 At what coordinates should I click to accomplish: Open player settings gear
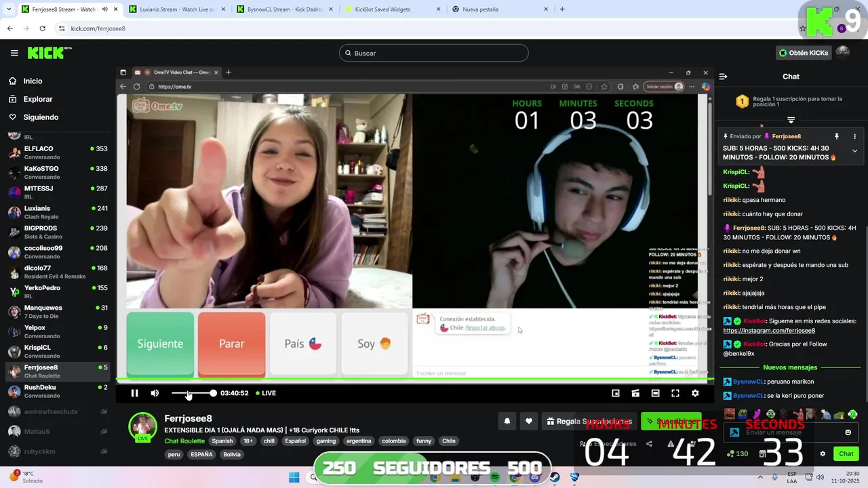695,393
